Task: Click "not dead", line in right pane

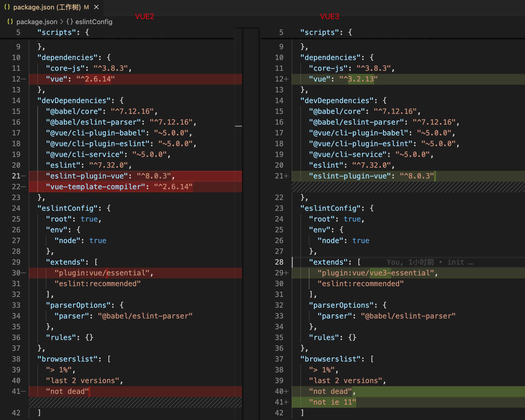Action: tap(408, 391)
